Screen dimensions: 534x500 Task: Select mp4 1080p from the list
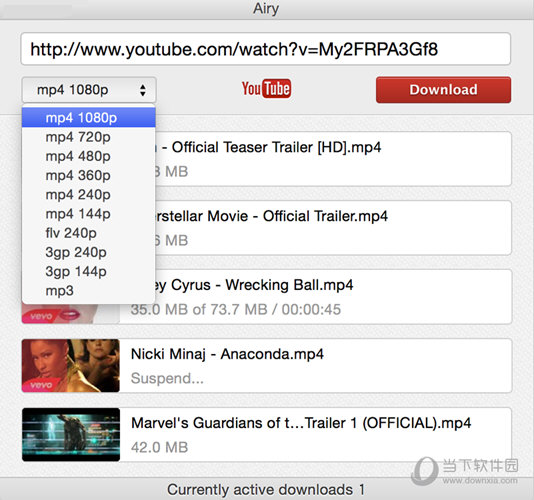[89, 118]
